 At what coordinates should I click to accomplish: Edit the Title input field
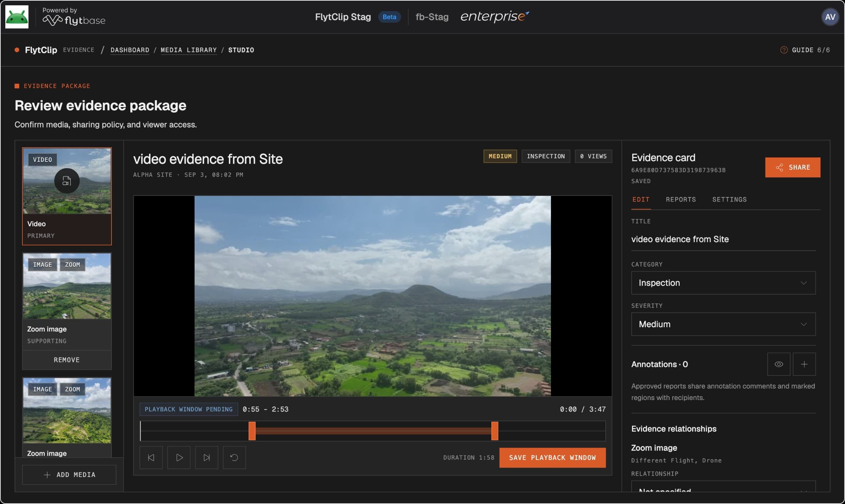click(723, 239)
